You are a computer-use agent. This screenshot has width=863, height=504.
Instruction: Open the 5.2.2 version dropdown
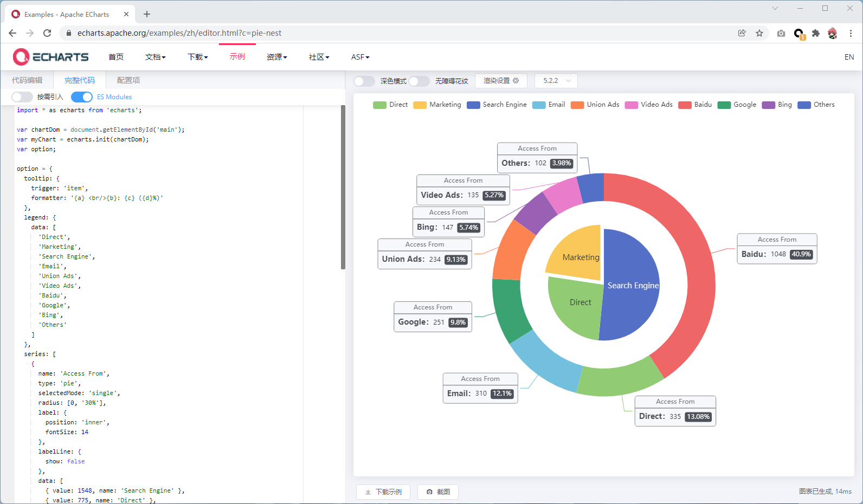pyautogui.click(x=556, y=81)
